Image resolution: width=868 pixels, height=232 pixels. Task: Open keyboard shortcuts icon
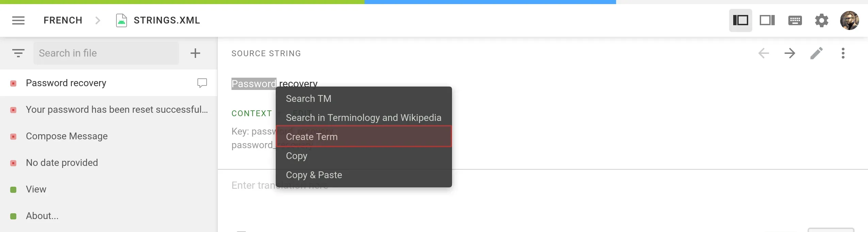[x=795, y=20]
